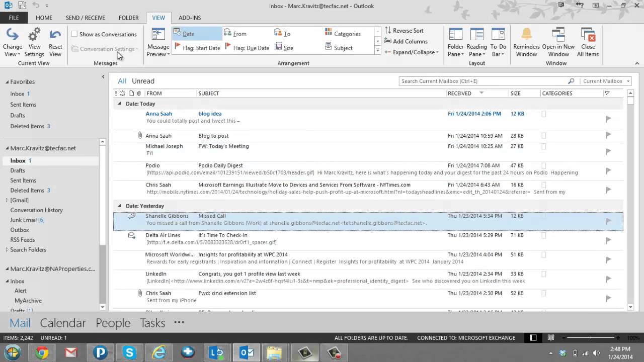This screenshot has height=362, width=644.
Task: Collapse the Marc.Kravitz@tecfac.net account
Action: [x=7, y=148]
